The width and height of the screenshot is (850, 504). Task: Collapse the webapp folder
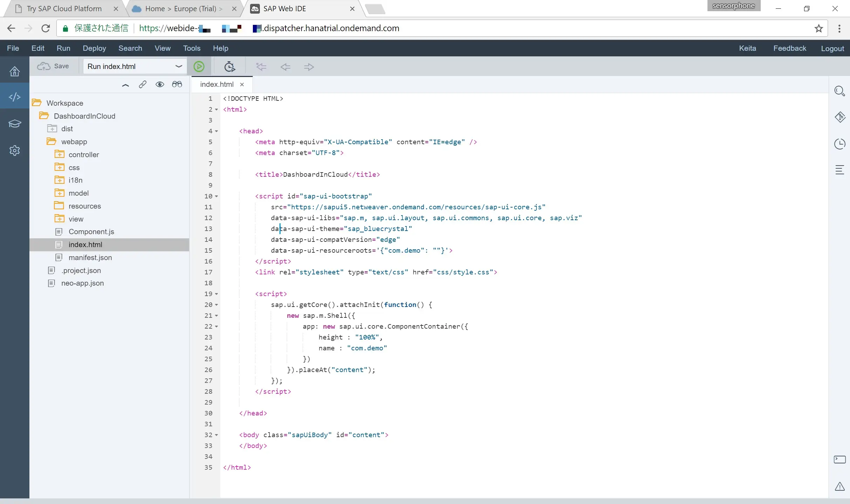[x=51, y=141]
